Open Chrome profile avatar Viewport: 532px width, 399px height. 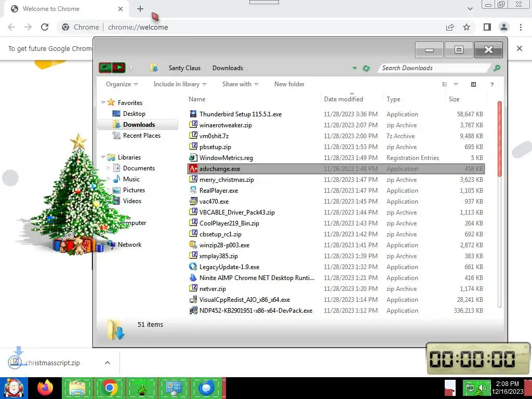(504, 27)
